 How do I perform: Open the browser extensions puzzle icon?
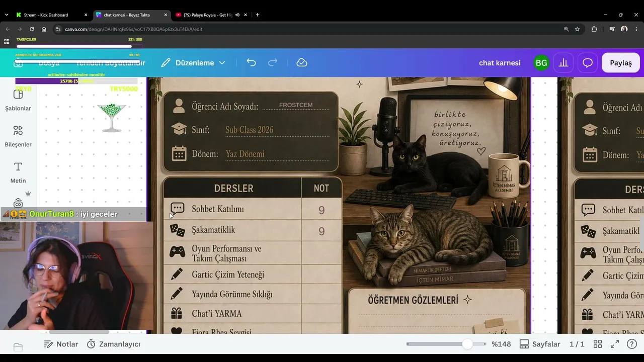pos(594,29)
